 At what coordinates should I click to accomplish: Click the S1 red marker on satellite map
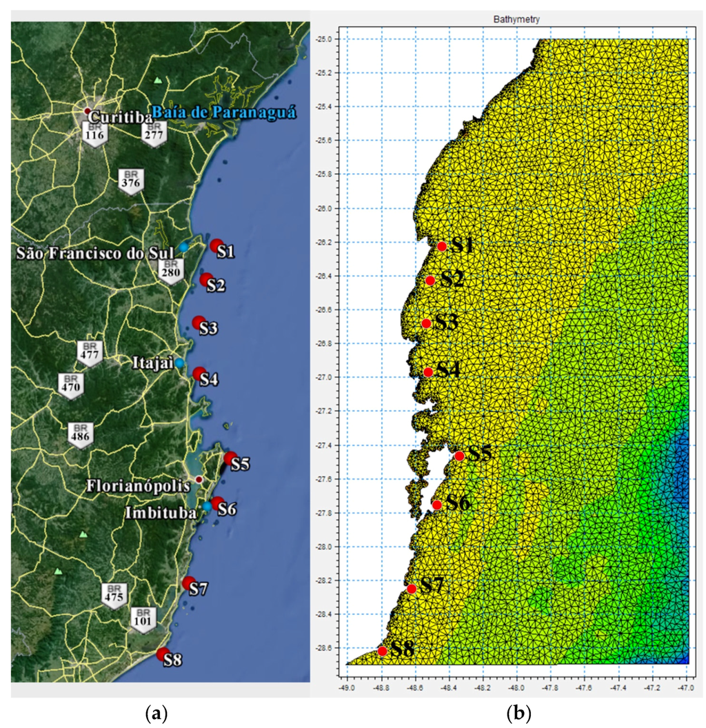click(x=216, y=246)
